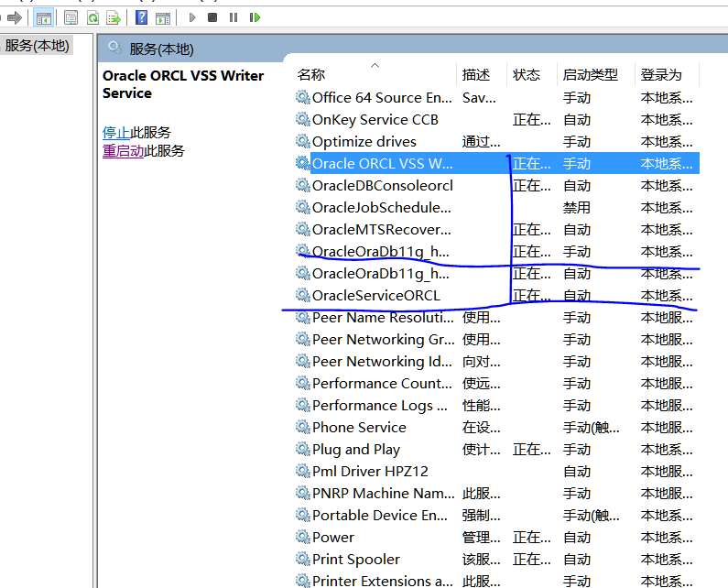Toggle the show/hide console tree icon

tap(44, 18)
